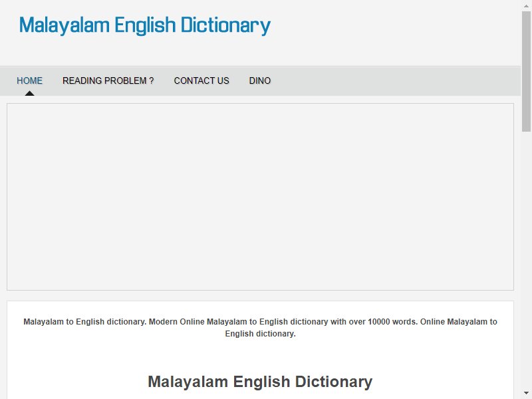This screenshot has height=399, width=532.
Task: Select the DINO menu item
Action: (260, 80)
